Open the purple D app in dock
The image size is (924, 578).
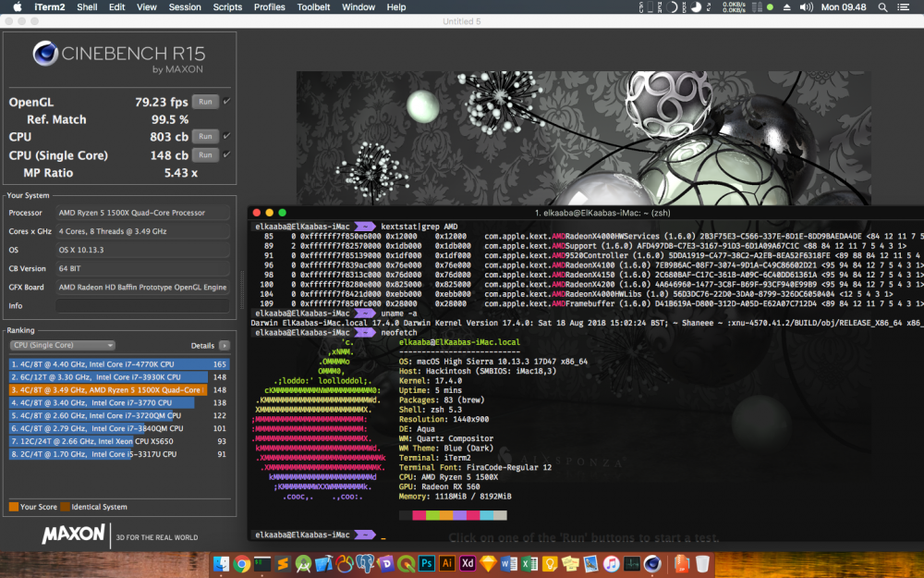(385, 564)
